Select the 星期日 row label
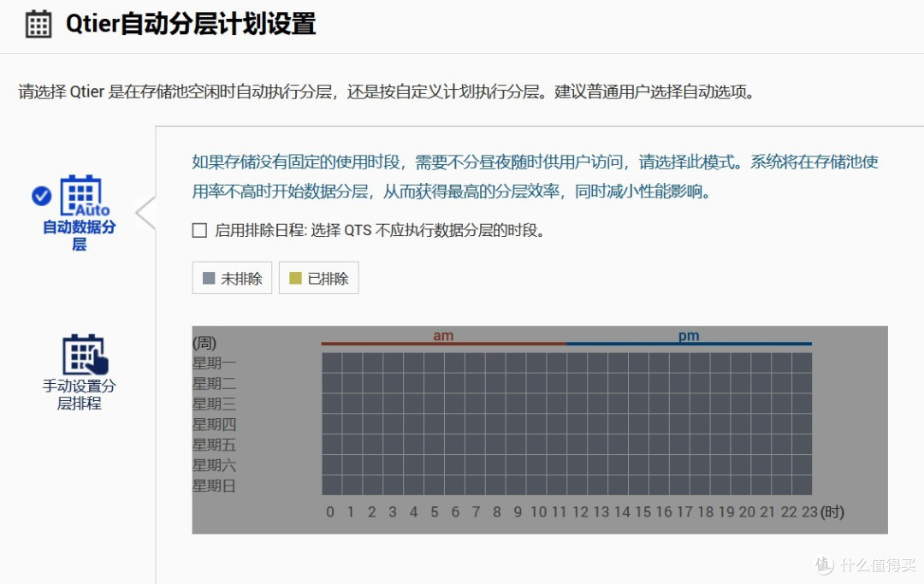The image size is (924, 584). point(214,486)
